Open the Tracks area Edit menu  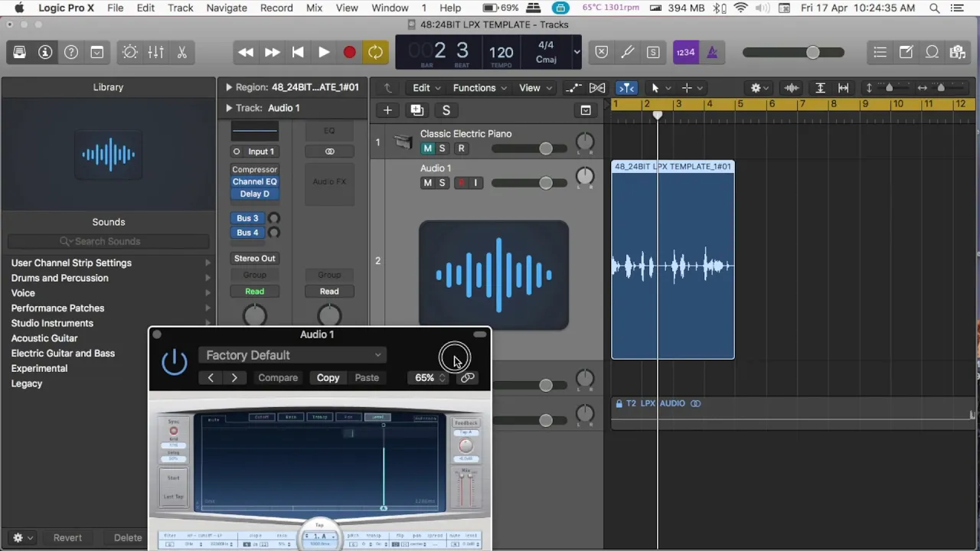click(426, 88)
